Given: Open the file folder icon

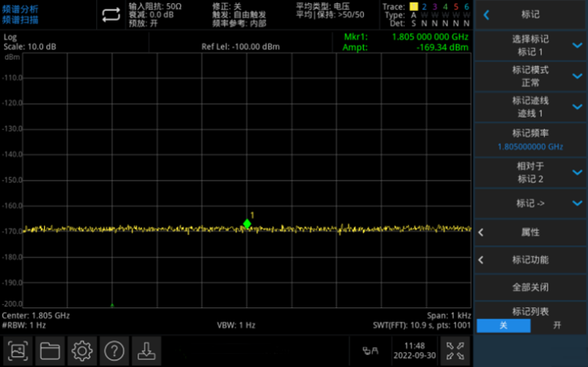Looking at the screenshot, I should click(50, 351).
